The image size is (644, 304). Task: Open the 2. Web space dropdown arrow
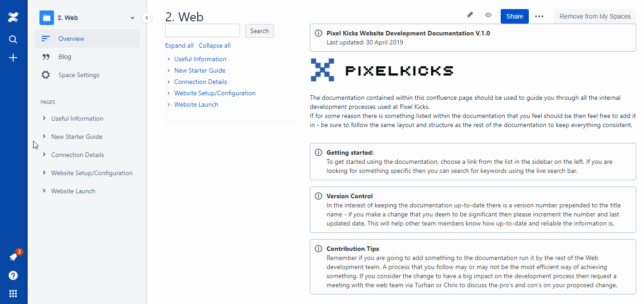coord(132,18)
